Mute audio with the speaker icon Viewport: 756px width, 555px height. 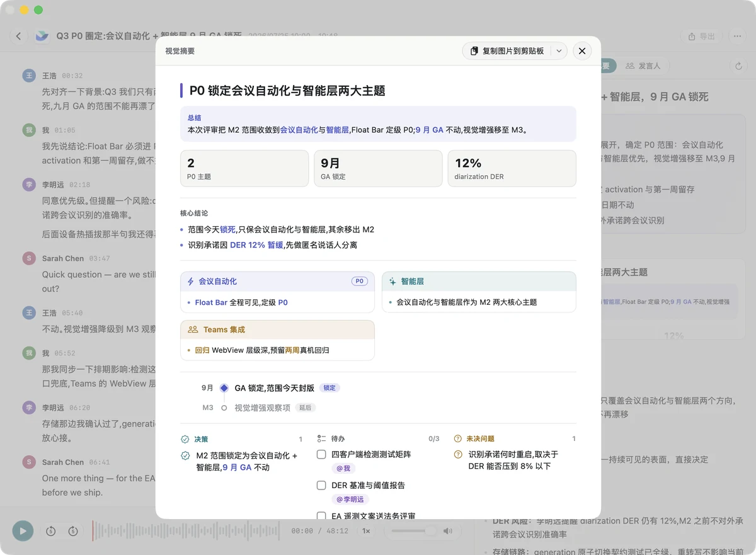click(x=447, y=531)
